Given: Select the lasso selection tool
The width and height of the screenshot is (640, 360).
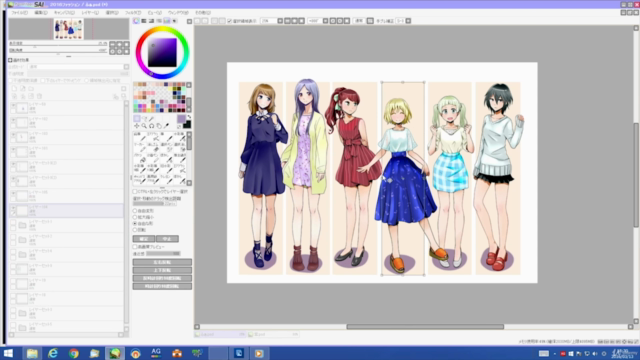Looking at the screenshot, I should pyautogui.click(x=144, y=118).
